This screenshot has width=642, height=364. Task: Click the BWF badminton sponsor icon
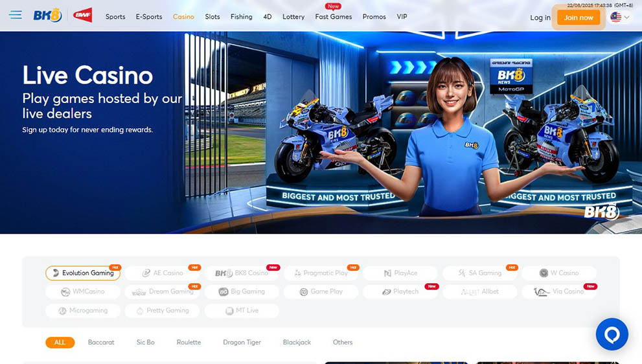tap(82, 16)
